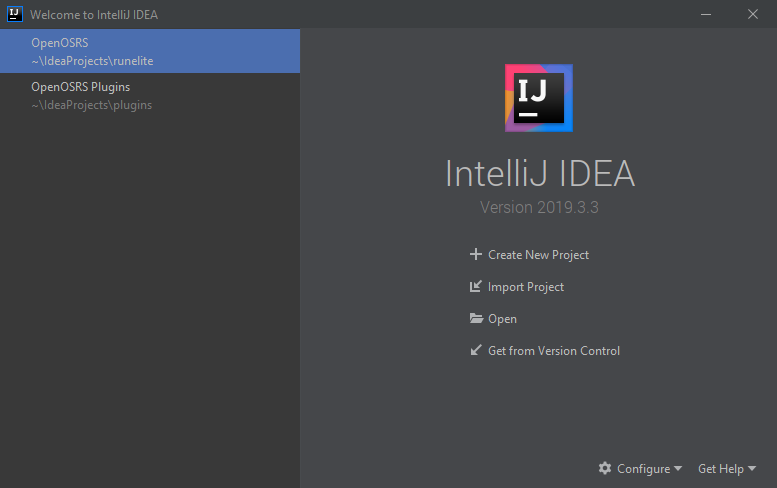Expand the Get Help dropdown arrow
Viewport: 777px width, 488px height.
point(752,468)
